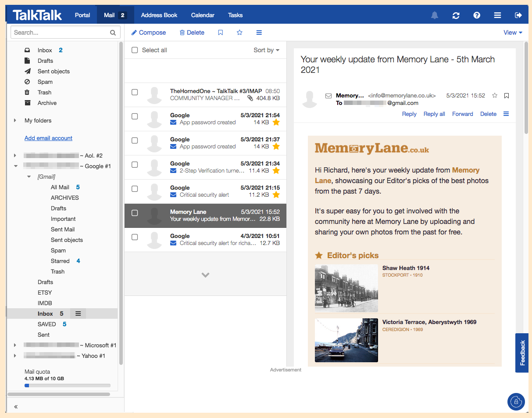
Task: Open the Inbox folder actions menu icon
Action: (x=78, y=313)
